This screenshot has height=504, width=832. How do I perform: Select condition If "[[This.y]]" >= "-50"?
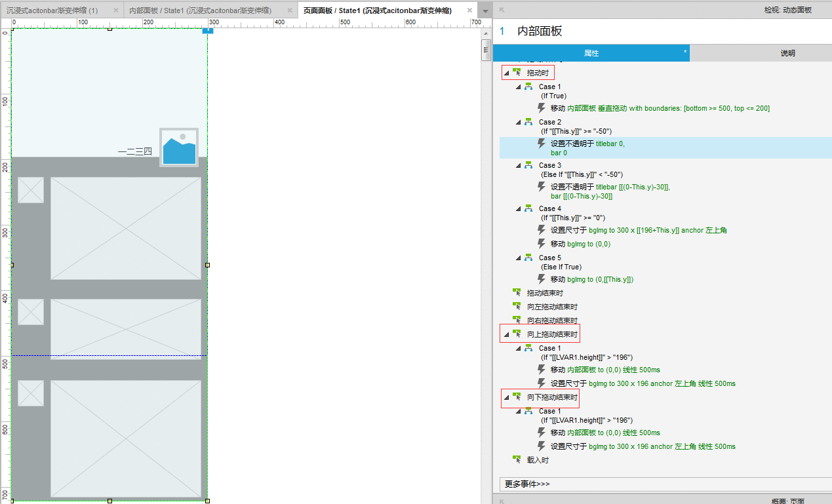576,131
